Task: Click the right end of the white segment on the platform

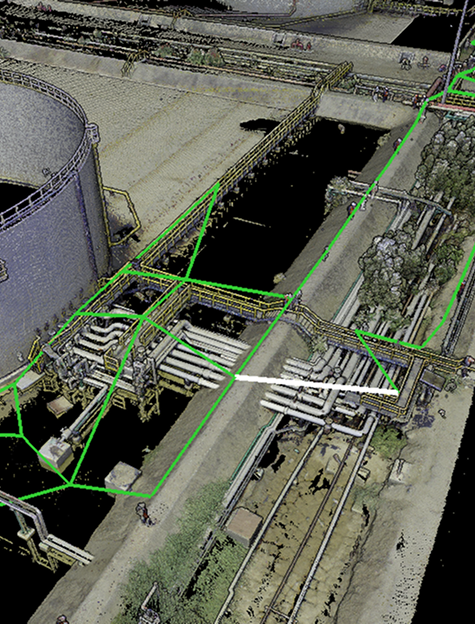Action: (395, 392)
